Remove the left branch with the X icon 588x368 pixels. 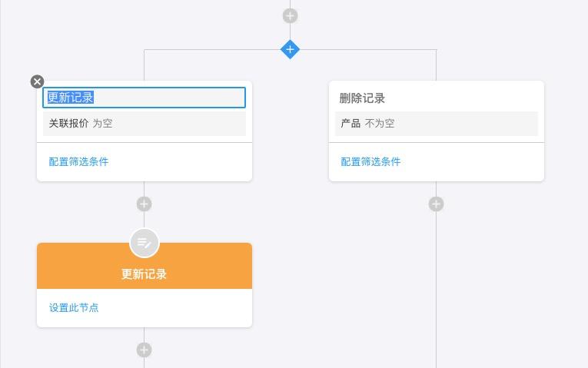click(x=38, y=81)
